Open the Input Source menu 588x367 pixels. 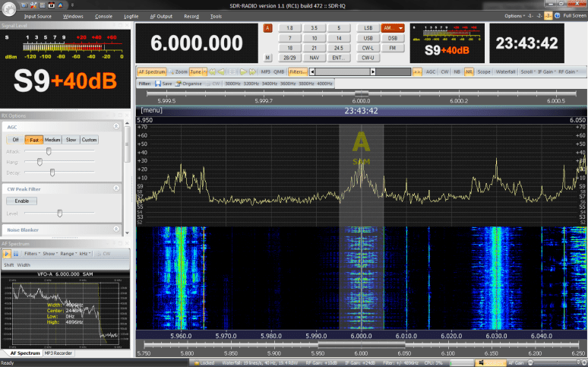coord(37,15)
